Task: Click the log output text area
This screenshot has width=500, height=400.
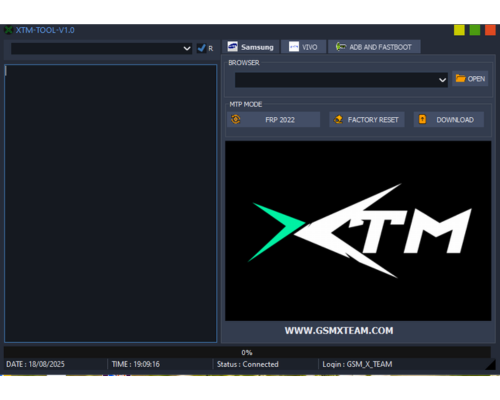Action: (x=111, y=203)
